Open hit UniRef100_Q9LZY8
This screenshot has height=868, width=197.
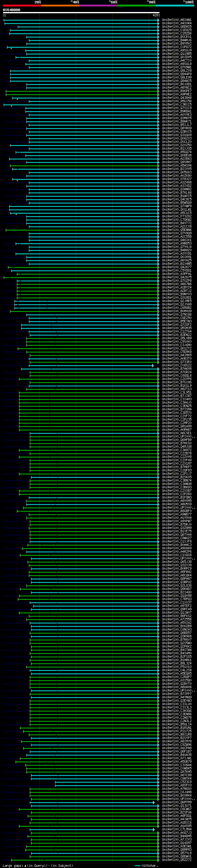pyautogui.click(x=176, y=71)
